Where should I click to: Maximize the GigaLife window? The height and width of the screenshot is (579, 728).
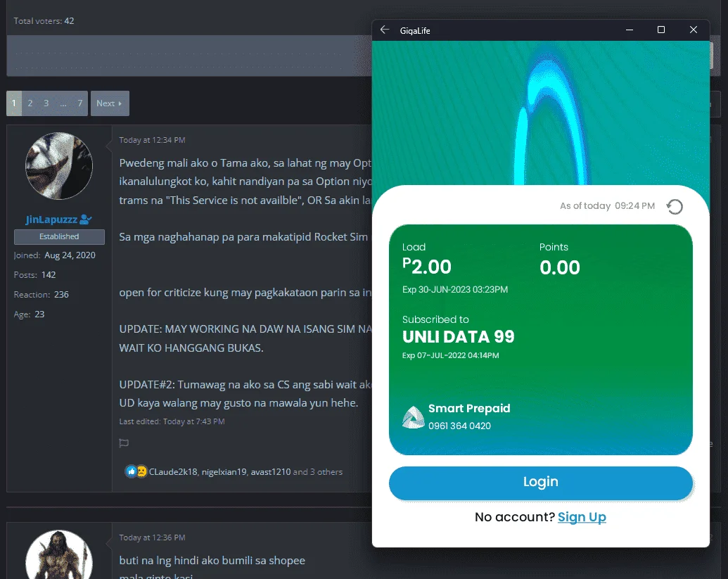[x=661, y=30]
